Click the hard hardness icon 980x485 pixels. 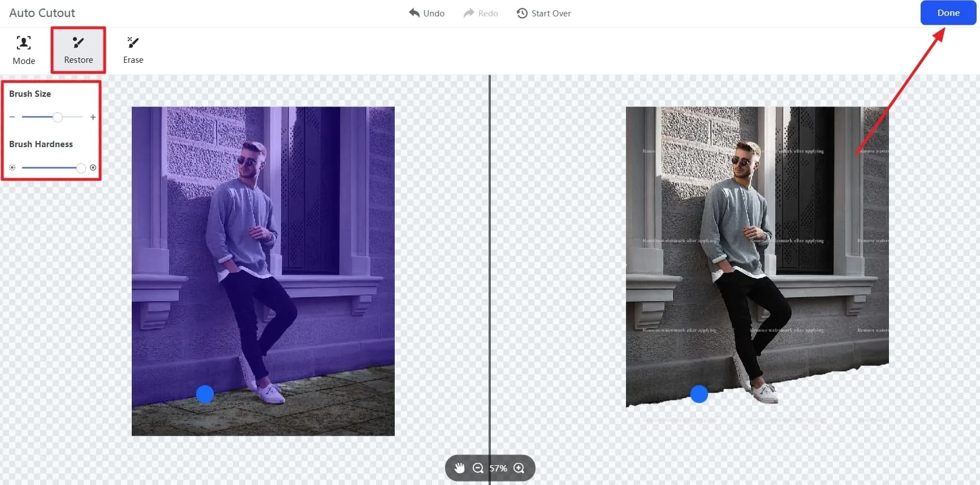[x=93, y=168]
